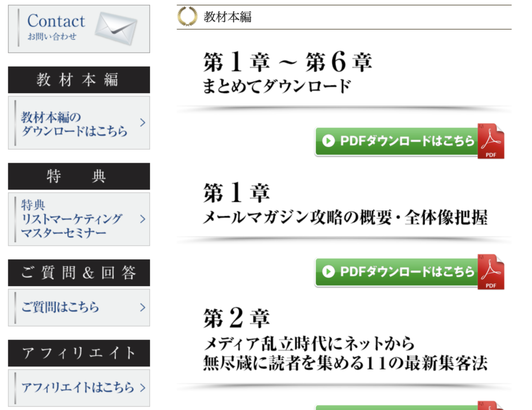
Task: Download the 第1章～第6章 bundle PDF via the green button
Action: pyautogui.click(x=409, y=141)
